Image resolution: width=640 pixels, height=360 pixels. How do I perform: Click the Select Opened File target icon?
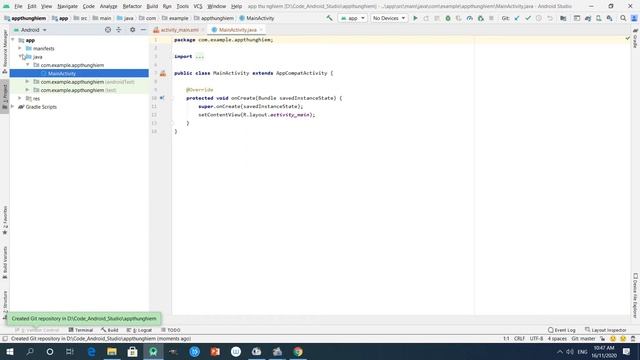(108, 30)
